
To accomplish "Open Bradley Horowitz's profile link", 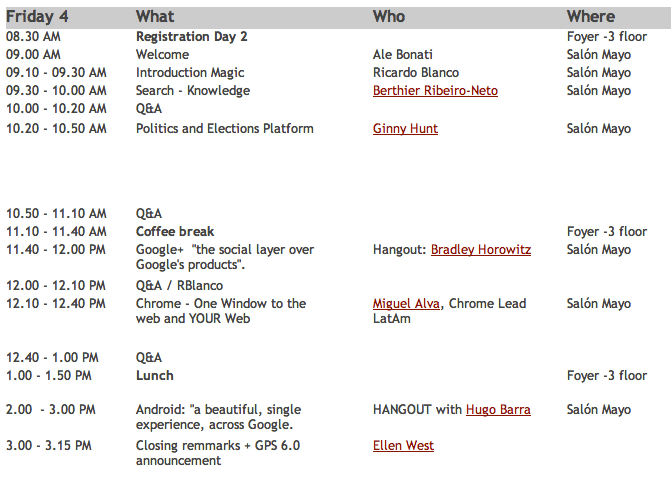I will [x=481, y=250].
